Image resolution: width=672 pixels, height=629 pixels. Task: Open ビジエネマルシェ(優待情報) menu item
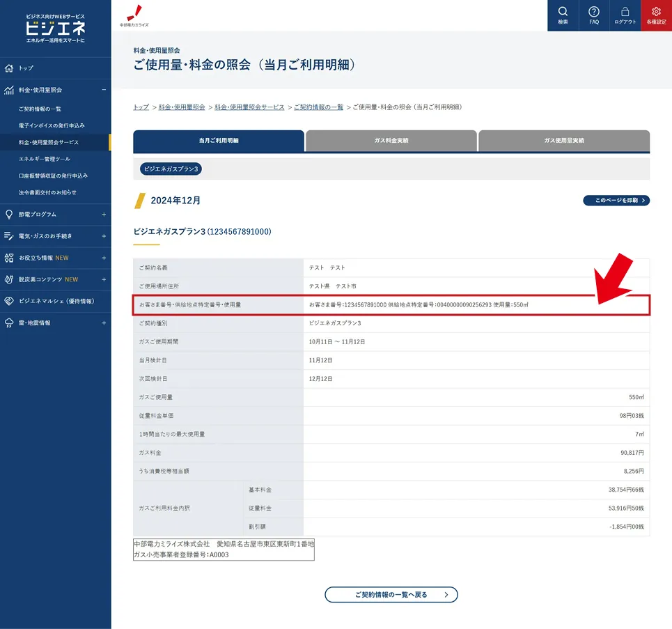point(56,301)
